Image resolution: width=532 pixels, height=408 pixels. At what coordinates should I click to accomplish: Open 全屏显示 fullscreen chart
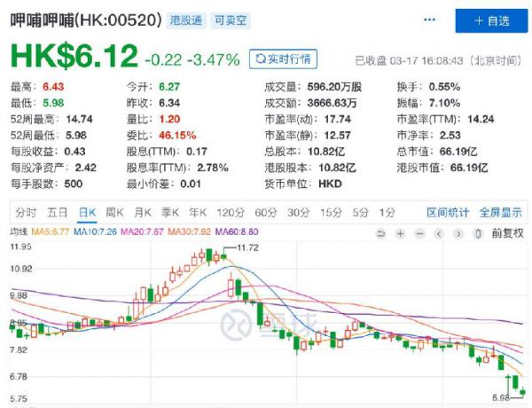click(501, 213)
